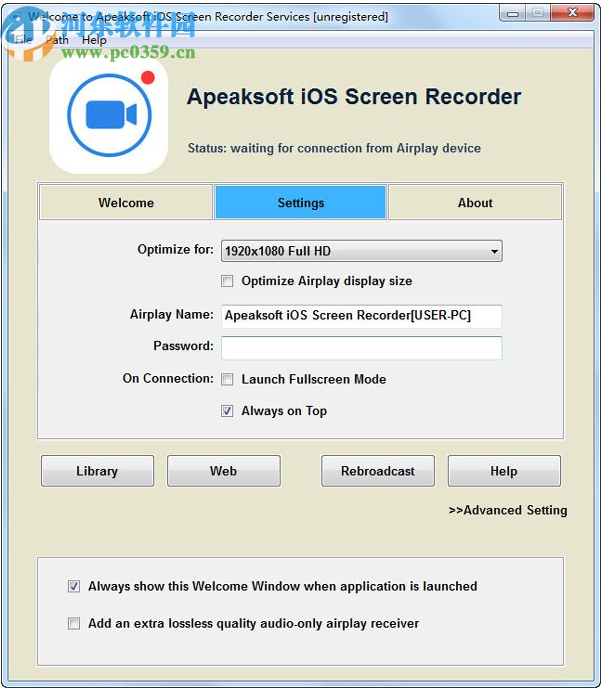Click the Apeaksoft video camera logo
The height and width of the screenshot is (690, 604).
pyautogui.click(x=109, y=115)
